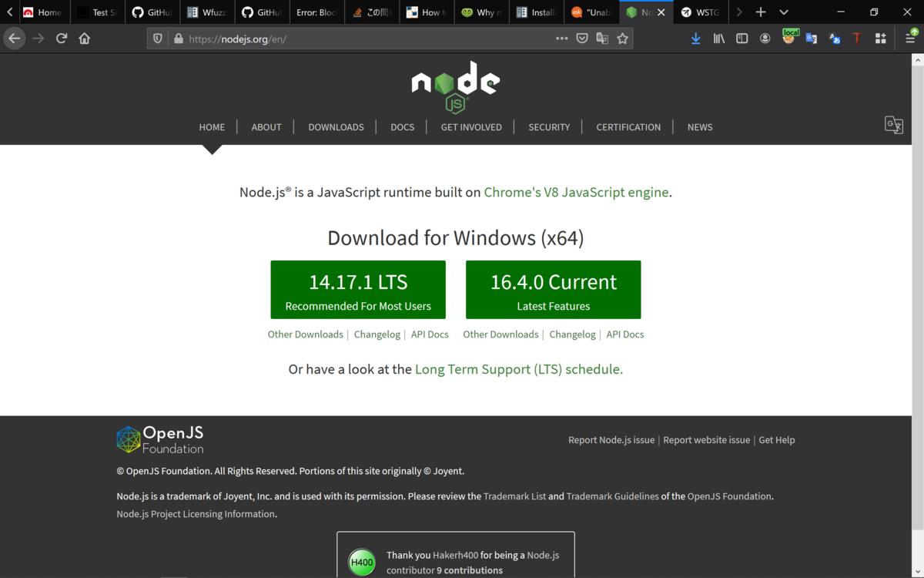Open API Docs under 16.4.0 Current
Viewport: 924px width, 578px height.
click(x=625, y=334)
